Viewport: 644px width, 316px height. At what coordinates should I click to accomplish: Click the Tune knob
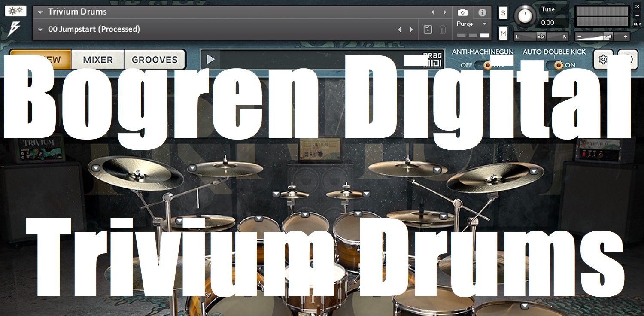coord(524,16)
